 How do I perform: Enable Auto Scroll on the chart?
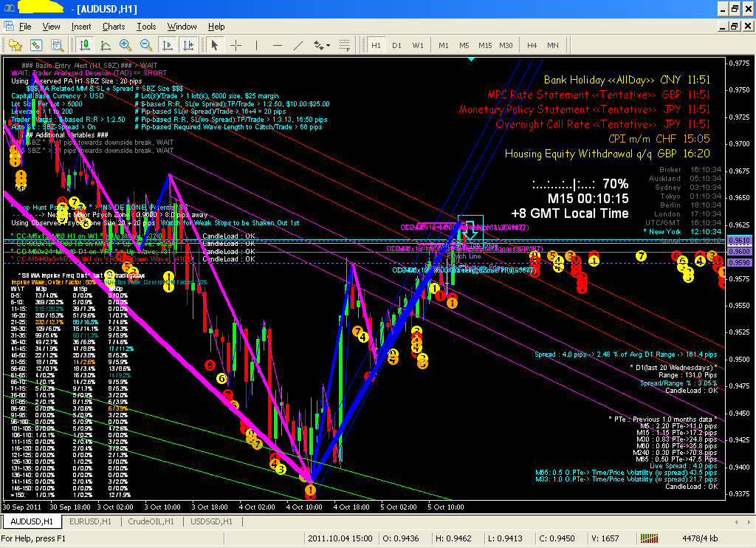(x=168, y=45)
